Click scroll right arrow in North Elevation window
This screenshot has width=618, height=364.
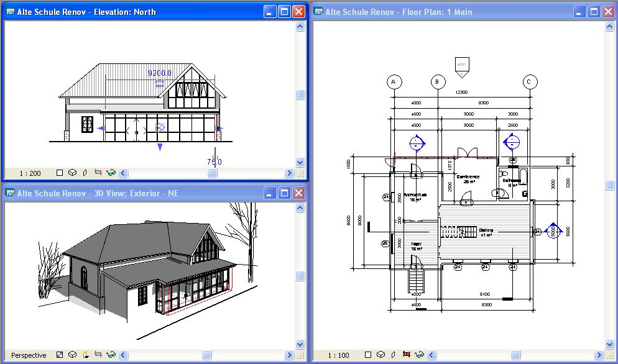coord(289,173)
